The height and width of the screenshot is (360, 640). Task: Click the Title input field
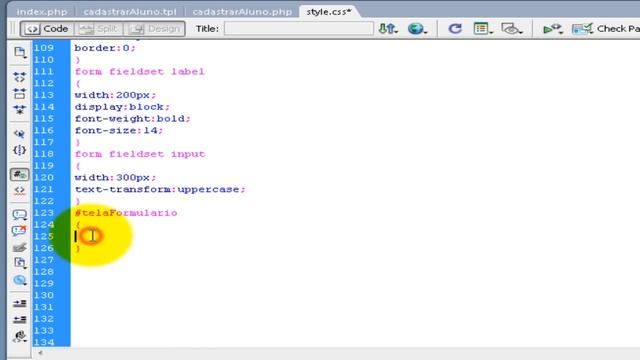point(298,29)
